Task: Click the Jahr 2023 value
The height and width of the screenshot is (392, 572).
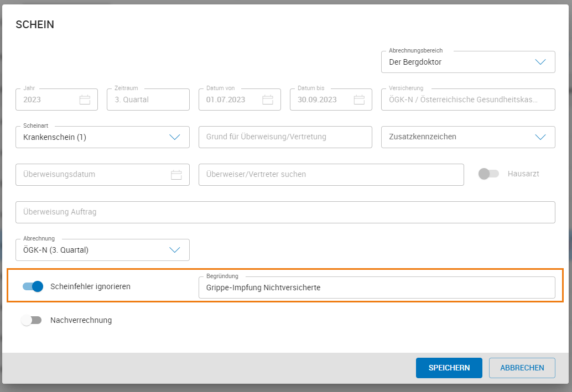Action: pos(32,100)
